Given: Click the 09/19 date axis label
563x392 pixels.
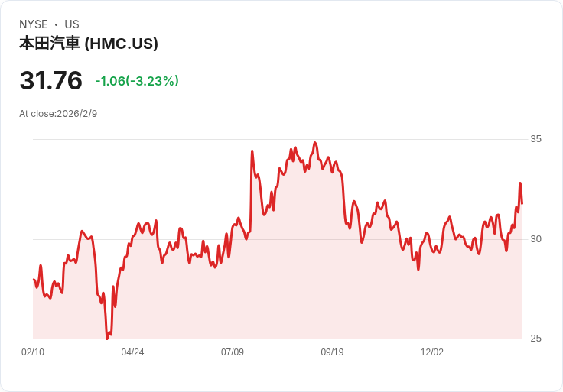Looking at the screenshot, I should 332,352.
